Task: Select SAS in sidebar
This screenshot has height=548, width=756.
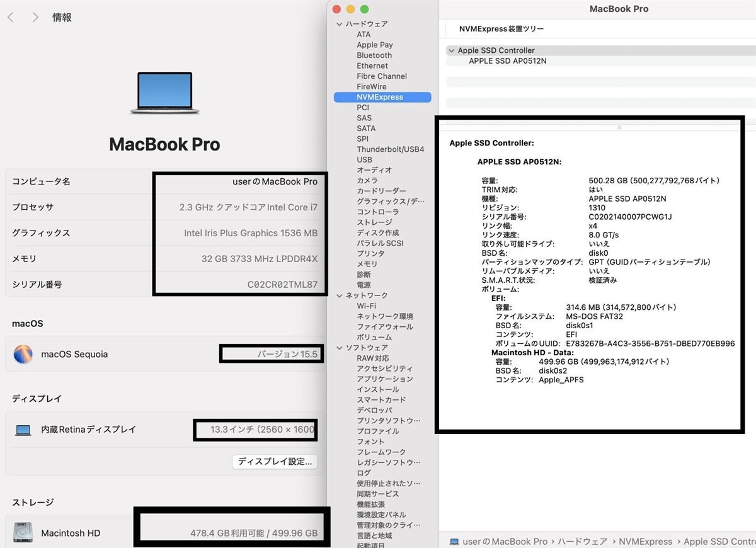Action: (x=364, y=118)
